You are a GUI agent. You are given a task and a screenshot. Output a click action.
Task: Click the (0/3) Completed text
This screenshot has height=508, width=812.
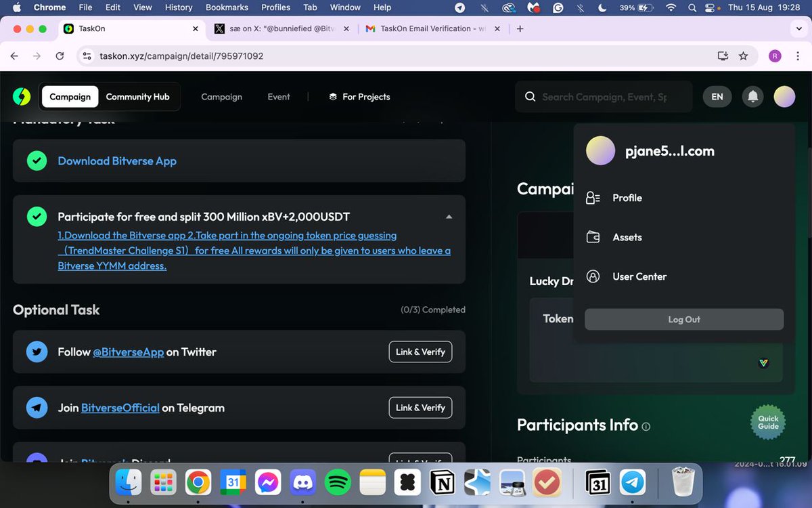tap(433, 310)
